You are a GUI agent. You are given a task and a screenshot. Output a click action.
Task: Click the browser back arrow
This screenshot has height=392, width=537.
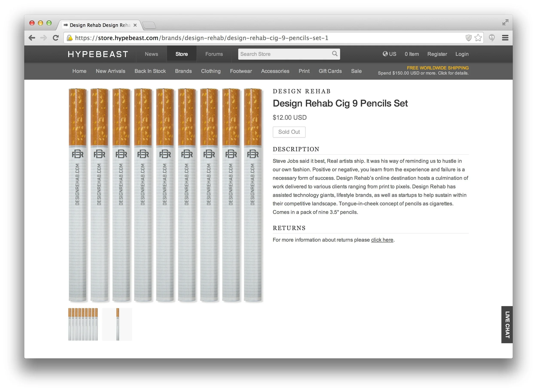[32, 38]
